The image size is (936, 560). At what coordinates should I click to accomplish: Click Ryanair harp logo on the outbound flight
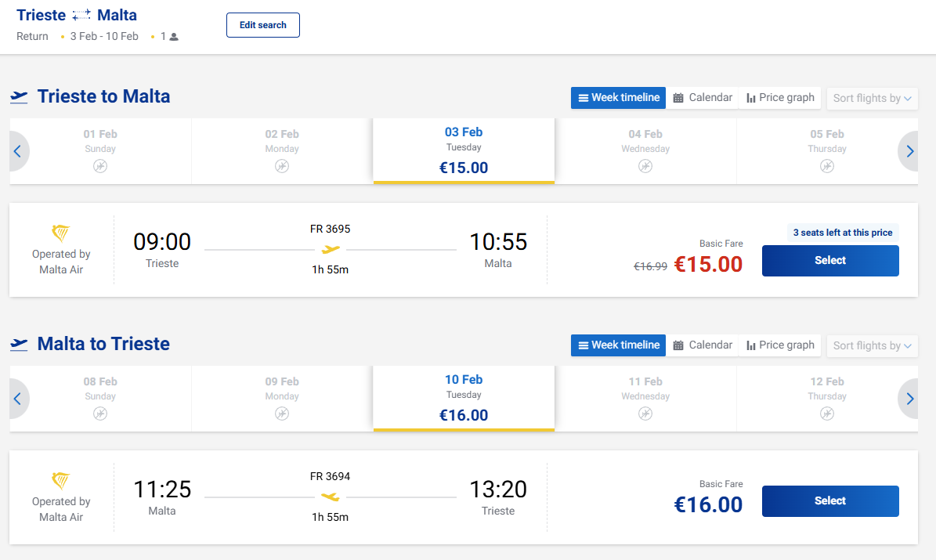[x=61, y=233]
